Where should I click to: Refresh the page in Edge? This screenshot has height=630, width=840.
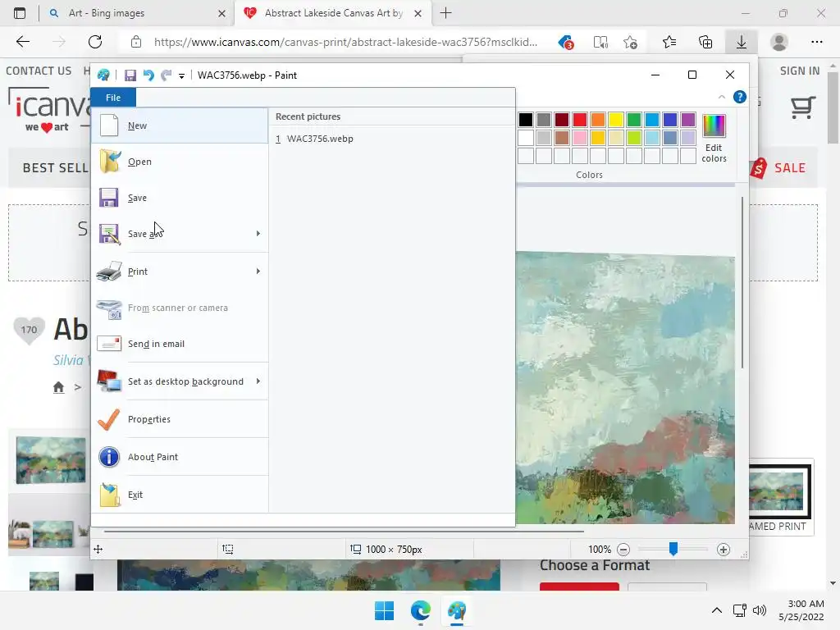click(95, 42)
